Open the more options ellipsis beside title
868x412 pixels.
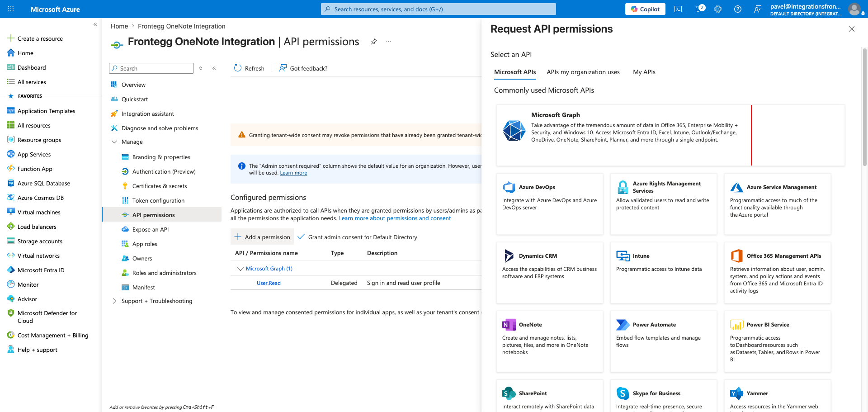(388, 42)
